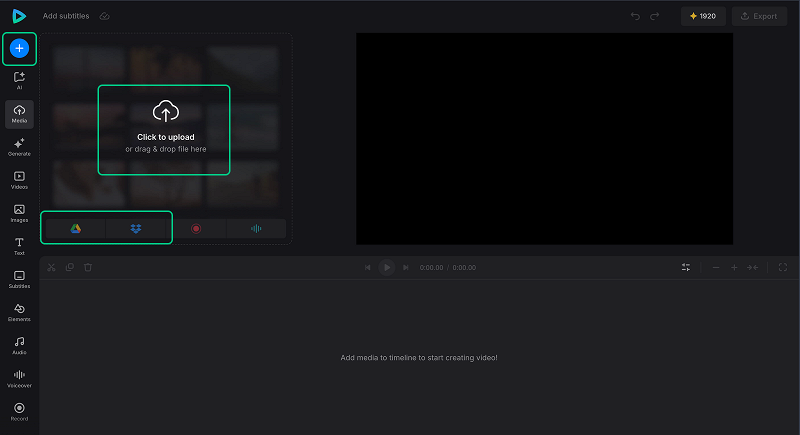Select the Text tool
The image size is (800, 435).
(19, 246)
